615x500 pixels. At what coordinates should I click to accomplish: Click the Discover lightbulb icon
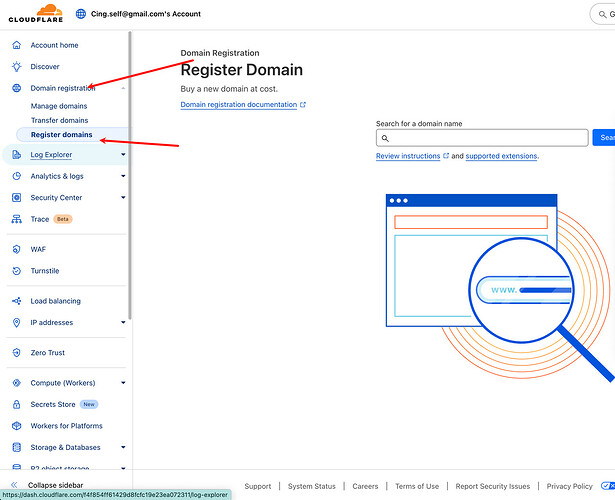click(x=16, y=67)
